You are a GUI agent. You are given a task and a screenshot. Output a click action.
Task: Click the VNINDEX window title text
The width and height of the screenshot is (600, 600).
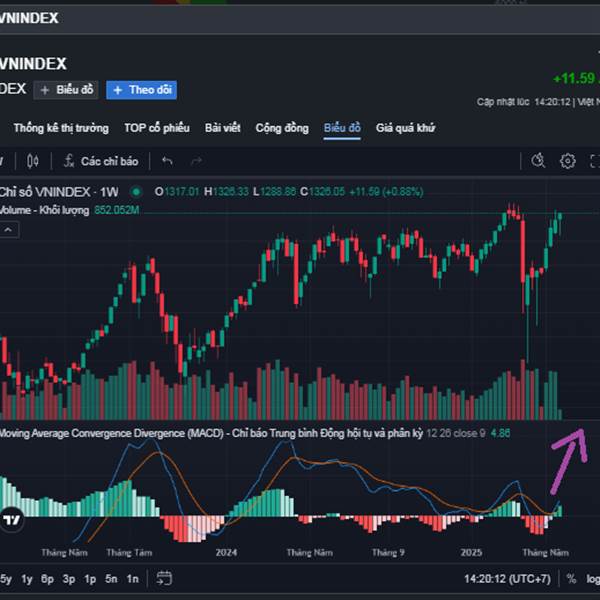tap(29, 18)
